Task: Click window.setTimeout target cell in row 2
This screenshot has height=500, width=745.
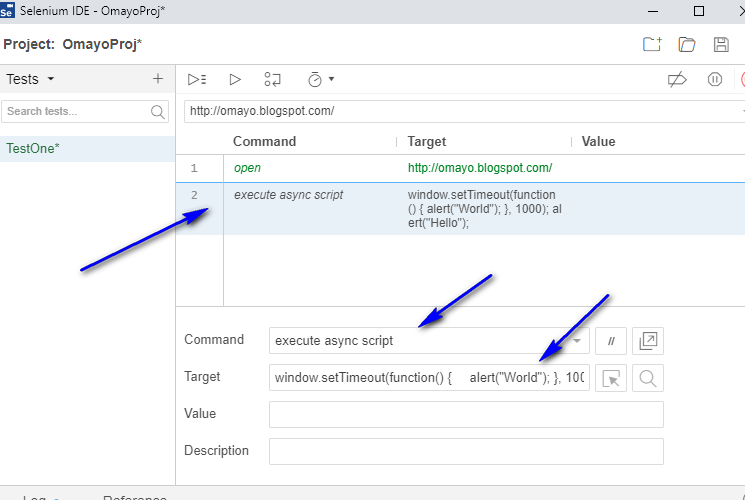Action: pos(485,209)
